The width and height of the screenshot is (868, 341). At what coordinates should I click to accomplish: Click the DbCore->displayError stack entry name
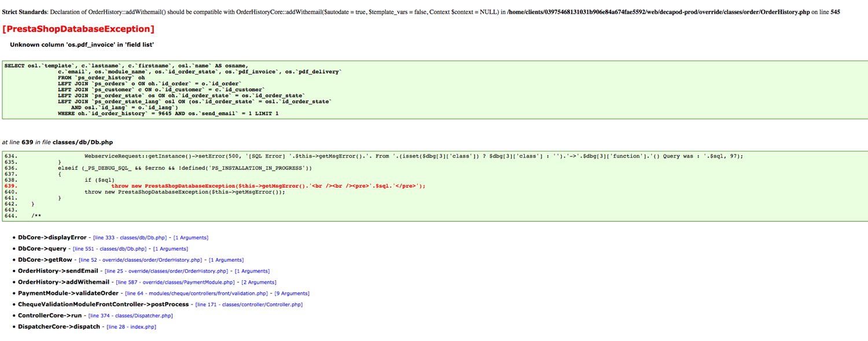(x=52, y=237)
